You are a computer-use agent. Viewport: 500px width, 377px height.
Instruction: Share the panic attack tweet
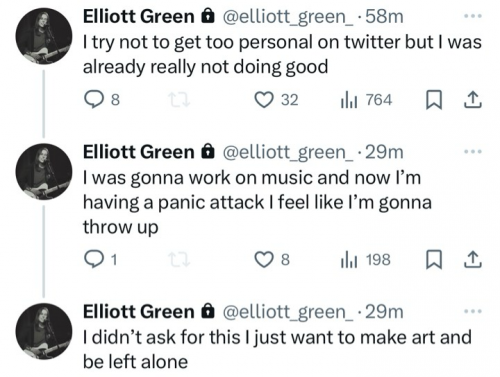[473, 260]
